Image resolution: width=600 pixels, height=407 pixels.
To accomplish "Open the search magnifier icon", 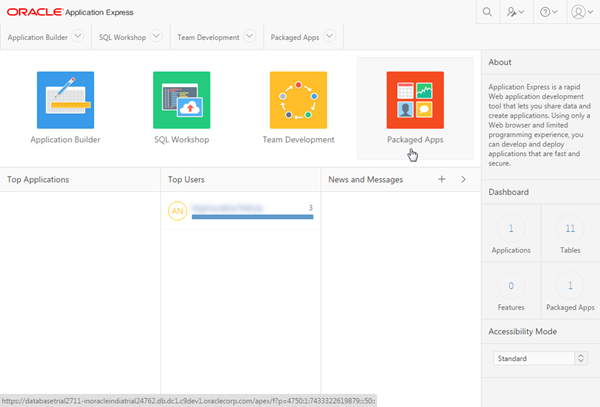I will click(487, 12).
